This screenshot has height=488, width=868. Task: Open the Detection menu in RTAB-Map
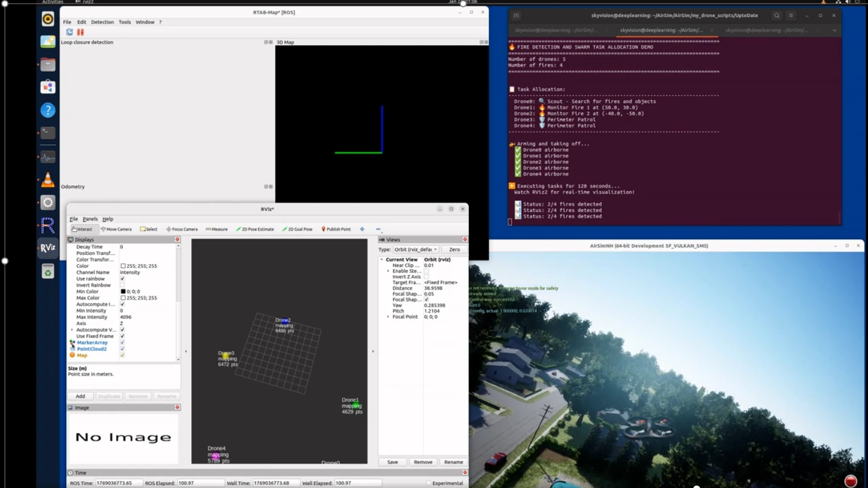click(x=102, y=22)
